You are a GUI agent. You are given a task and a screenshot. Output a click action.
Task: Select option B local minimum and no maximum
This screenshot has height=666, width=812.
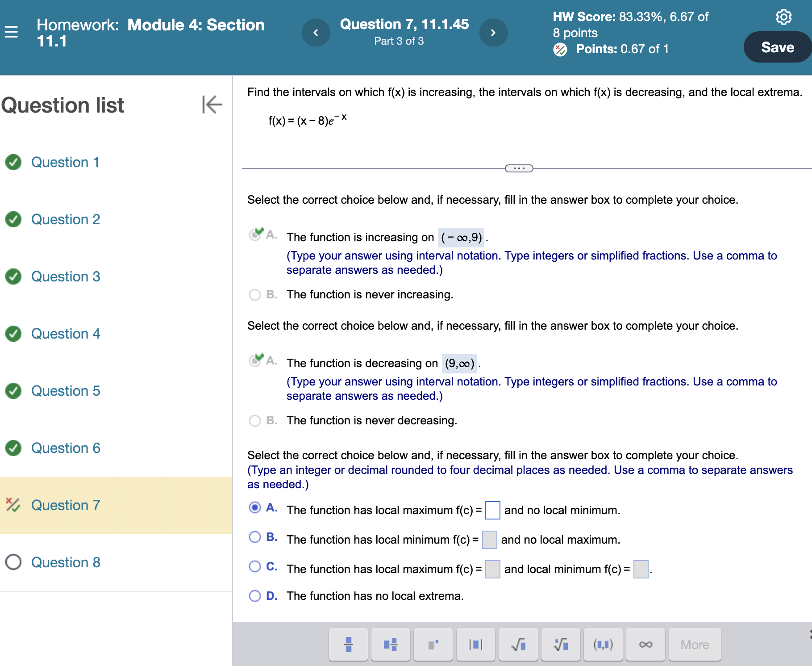coord(255,537)
